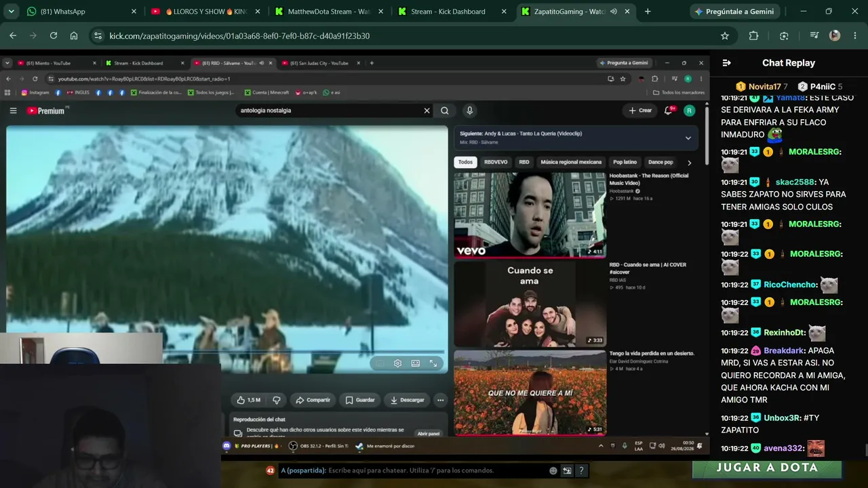
Task: Reload the Kick page
Action: [x=54, y=36]
